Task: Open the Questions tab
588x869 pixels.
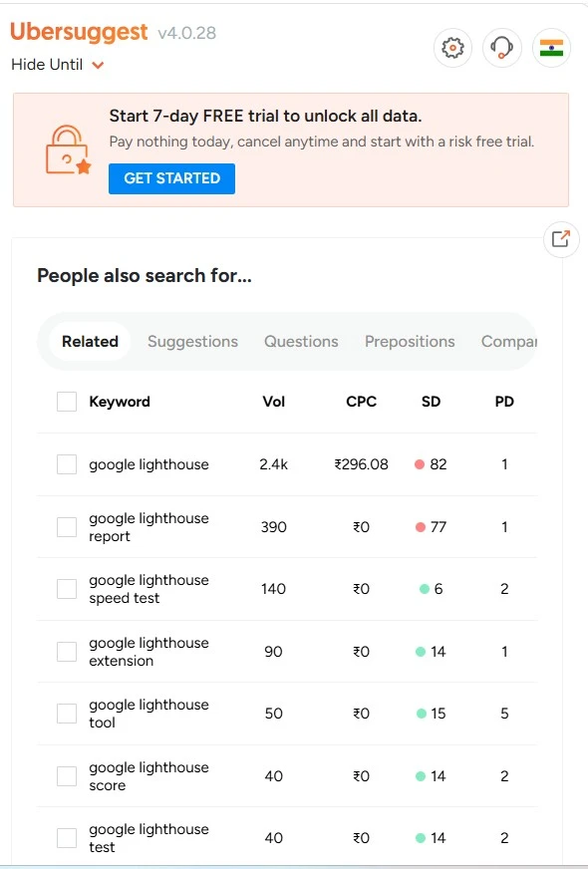Action: (301, 341)
